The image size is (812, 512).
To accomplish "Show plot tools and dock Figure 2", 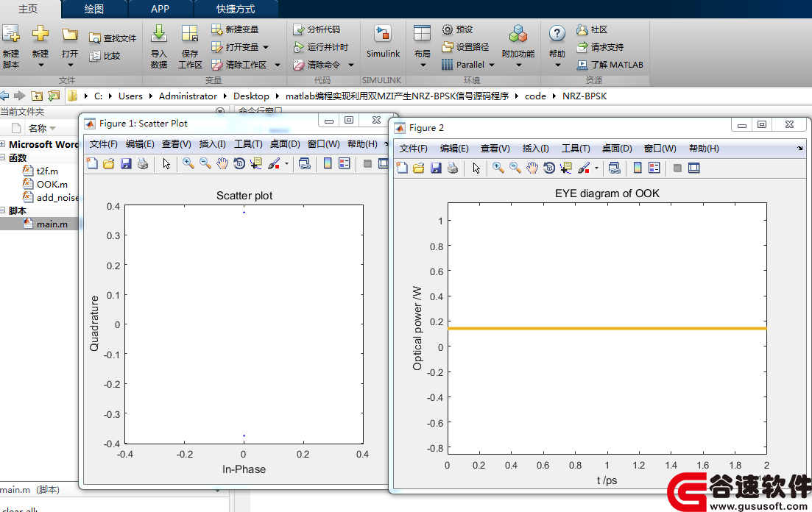I will 694,168.
